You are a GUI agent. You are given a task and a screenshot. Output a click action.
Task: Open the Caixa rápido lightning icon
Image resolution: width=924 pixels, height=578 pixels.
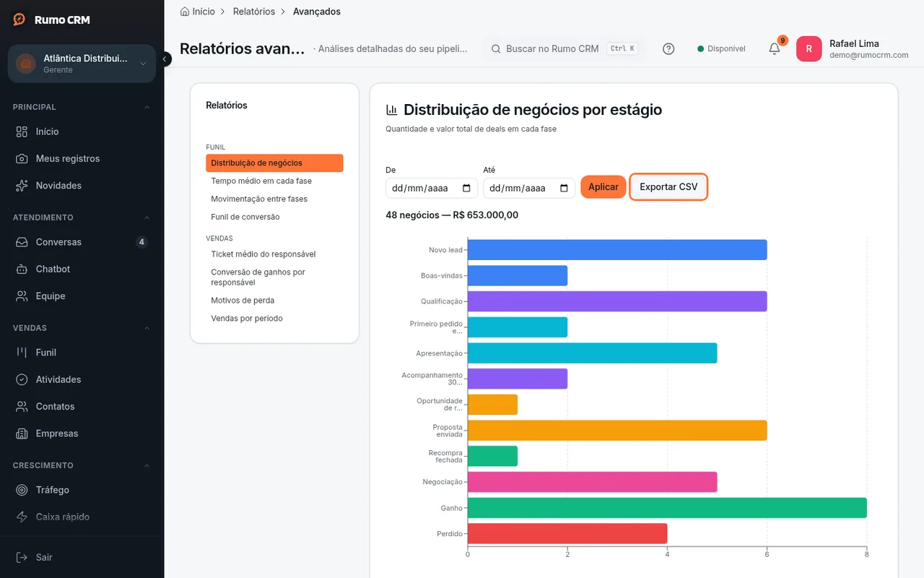[22, 517]
